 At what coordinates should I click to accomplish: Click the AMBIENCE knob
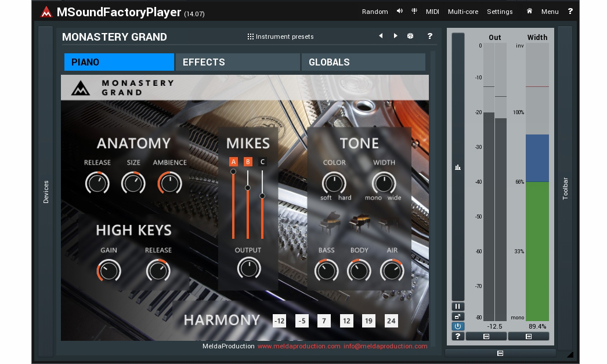(169, 183)
